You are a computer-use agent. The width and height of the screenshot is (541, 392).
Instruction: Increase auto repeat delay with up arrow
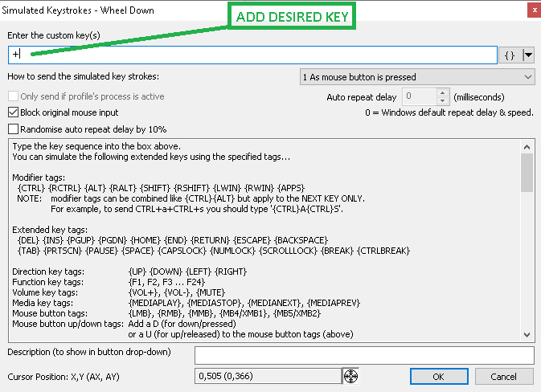pyautogui.click(x=442, y=92)
